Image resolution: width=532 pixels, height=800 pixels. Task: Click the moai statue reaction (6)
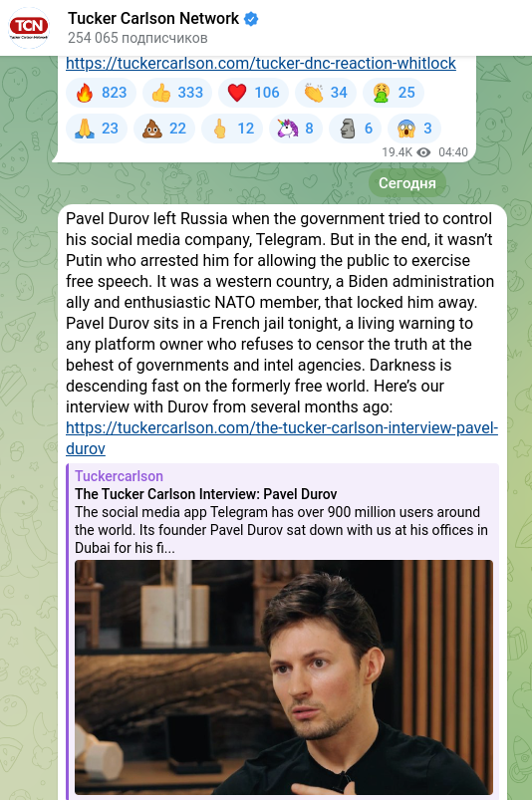355,129
